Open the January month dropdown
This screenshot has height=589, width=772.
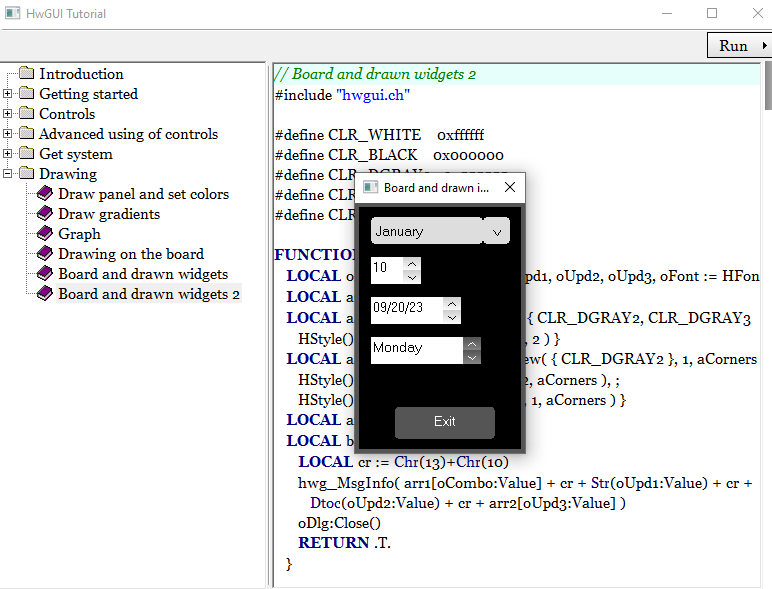point(497,231)
